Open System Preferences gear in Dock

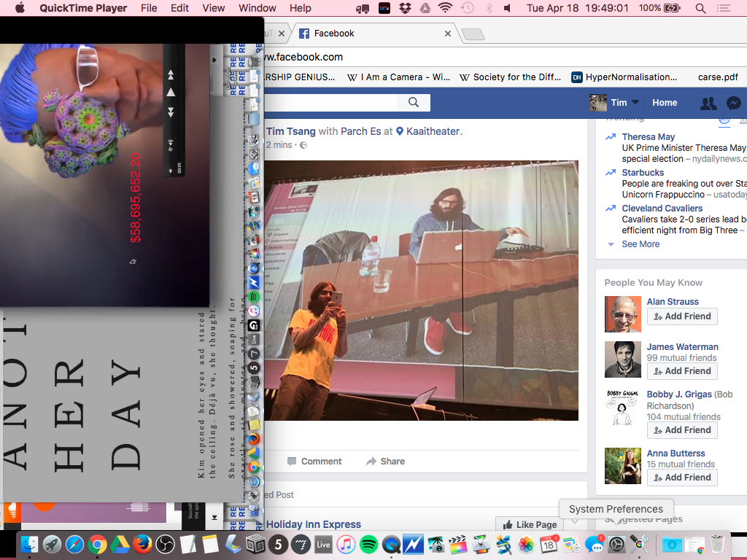pos(616,544)
